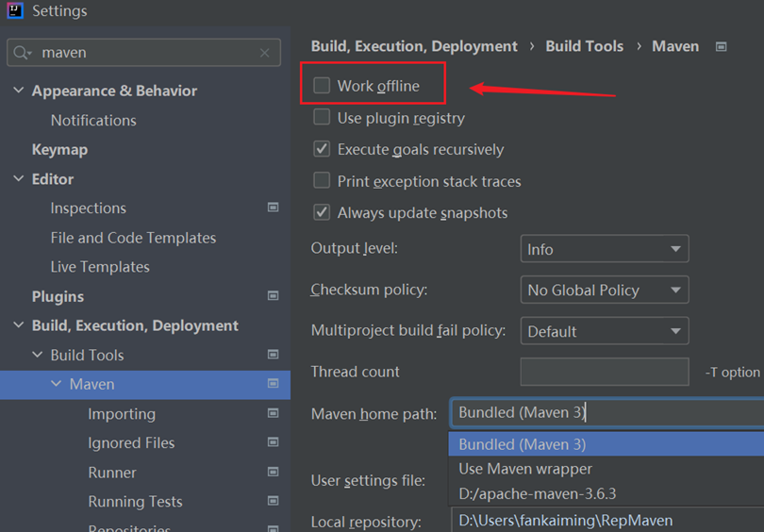
Task: Click Build, Execution, Deployment breadcrumb link
Action: tap(414, 46)
